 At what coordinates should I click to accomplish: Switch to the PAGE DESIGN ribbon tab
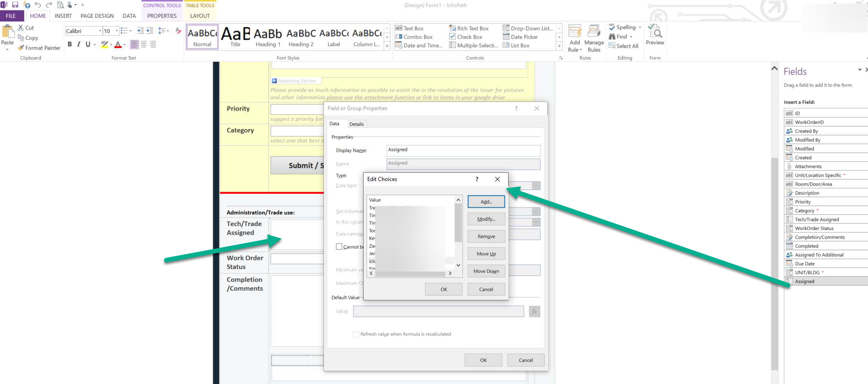coord(97,16)
